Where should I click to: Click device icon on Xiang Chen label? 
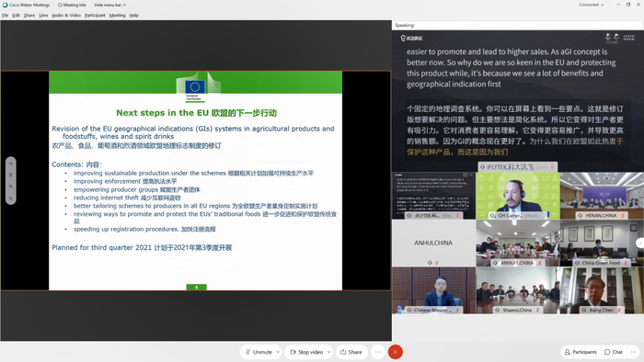click(x=583, y=310)
